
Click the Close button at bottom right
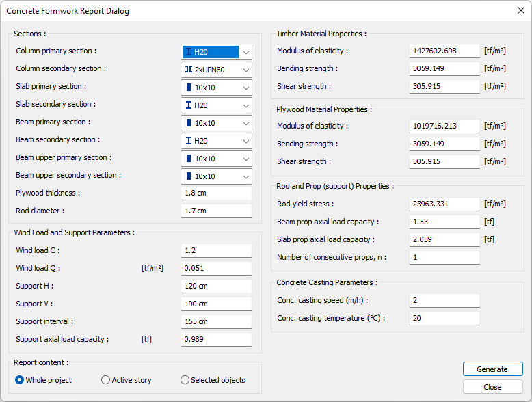[492, 387]
